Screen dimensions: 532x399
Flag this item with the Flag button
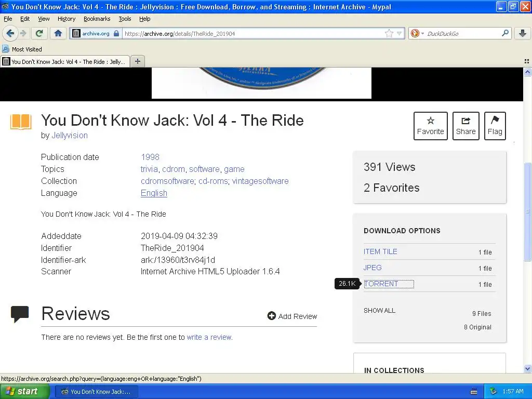point(495,126)
